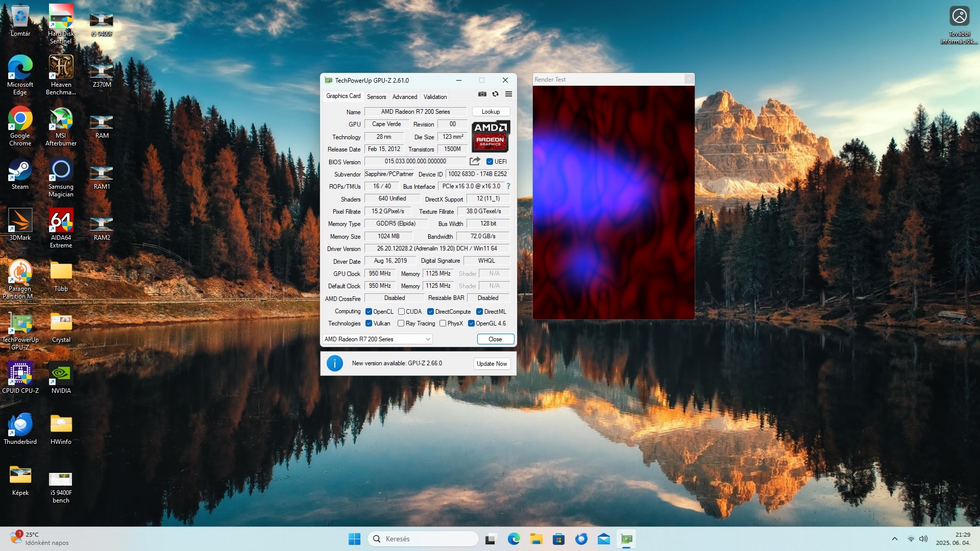Image resolution: width=980 pixels, height=551 pixels.
Task: Launch MSI Afterburner from desktop
Action: 61,126
